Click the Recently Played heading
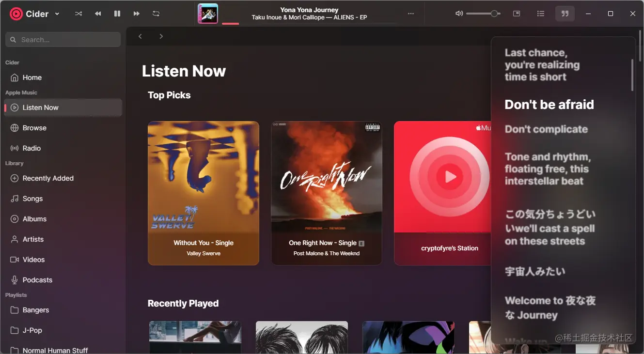 tap(183, 304)
